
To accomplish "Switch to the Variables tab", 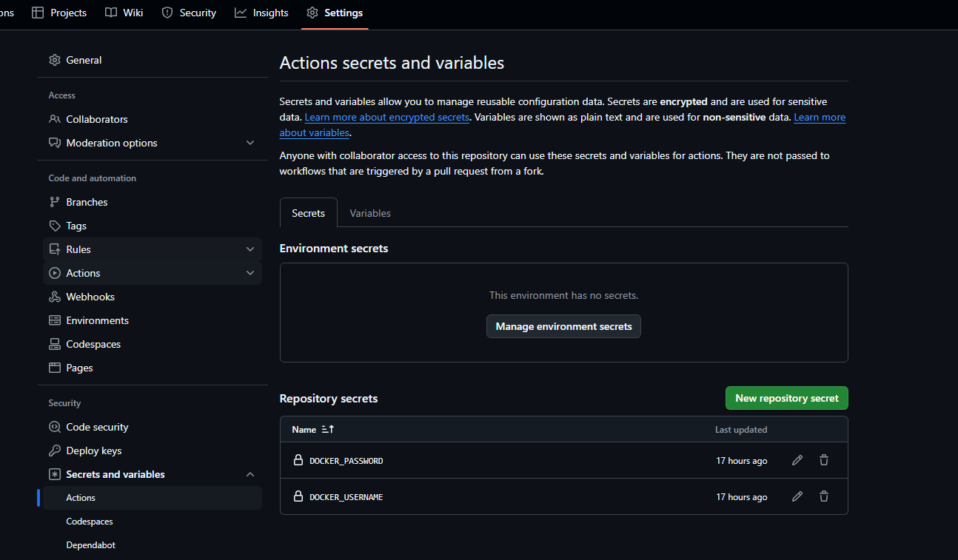I will coord(369,213).
